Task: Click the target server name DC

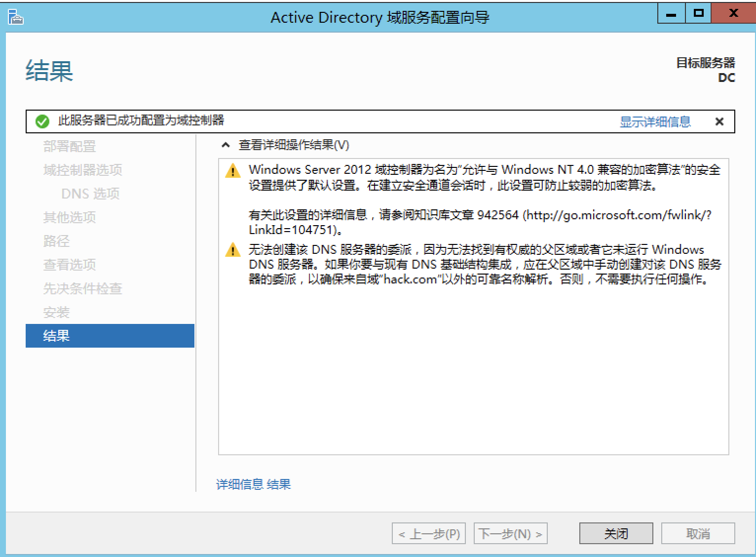Action: [x=726, y=78]
